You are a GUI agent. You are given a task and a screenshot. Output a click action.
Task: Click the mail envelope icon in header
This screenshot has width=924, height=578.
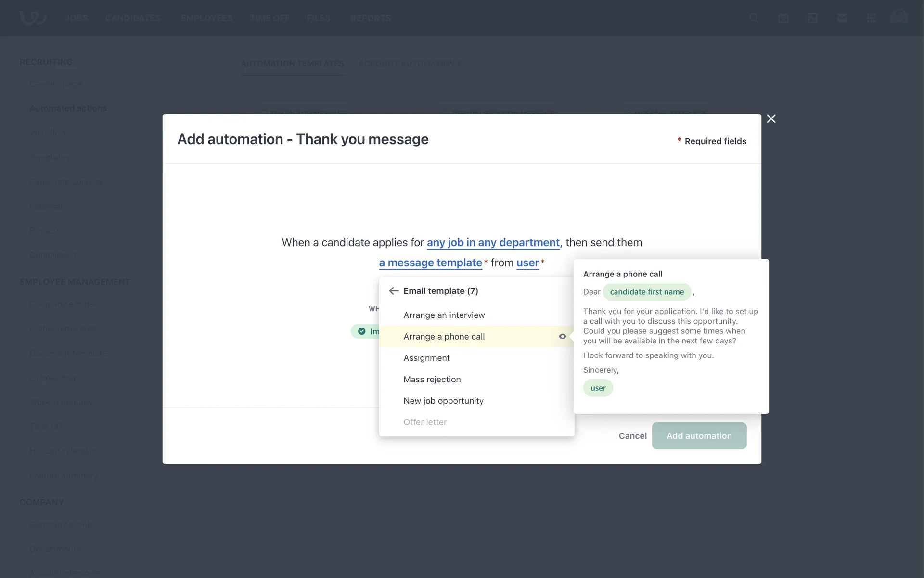tap(842, 18)
